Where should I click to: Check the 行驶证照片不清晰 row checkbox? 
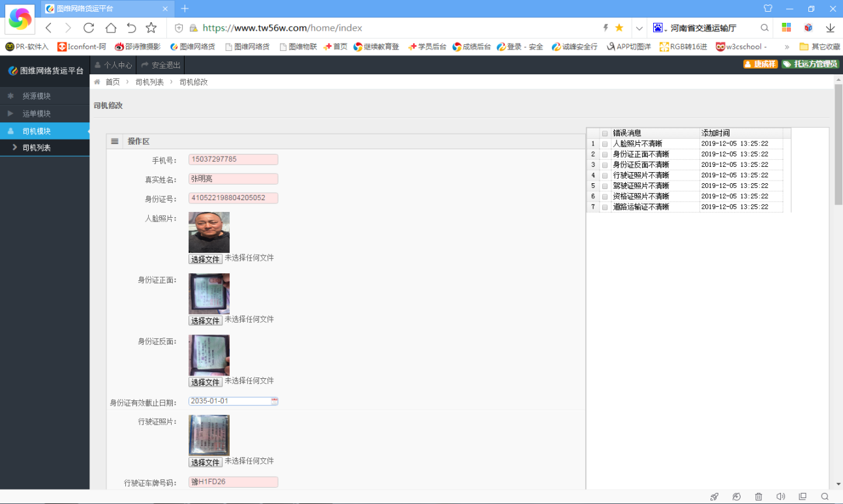[x=605, y=175]
